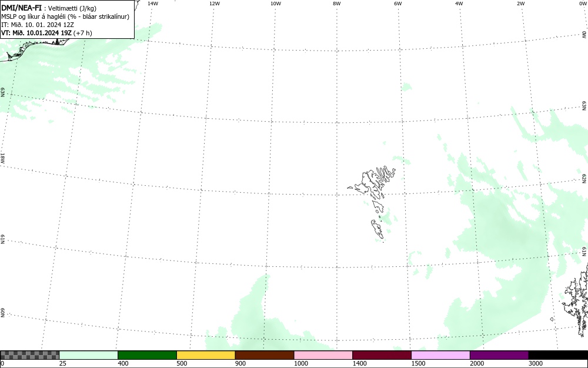Click the "4W" longitude label
Screen dimensions: 588x368
point(459,4)
